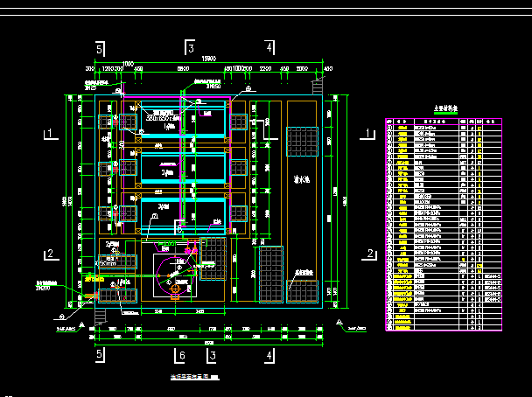
Task: Select section marker 6 below the plan
Action: pyautogui.click(x=180, y=356)
